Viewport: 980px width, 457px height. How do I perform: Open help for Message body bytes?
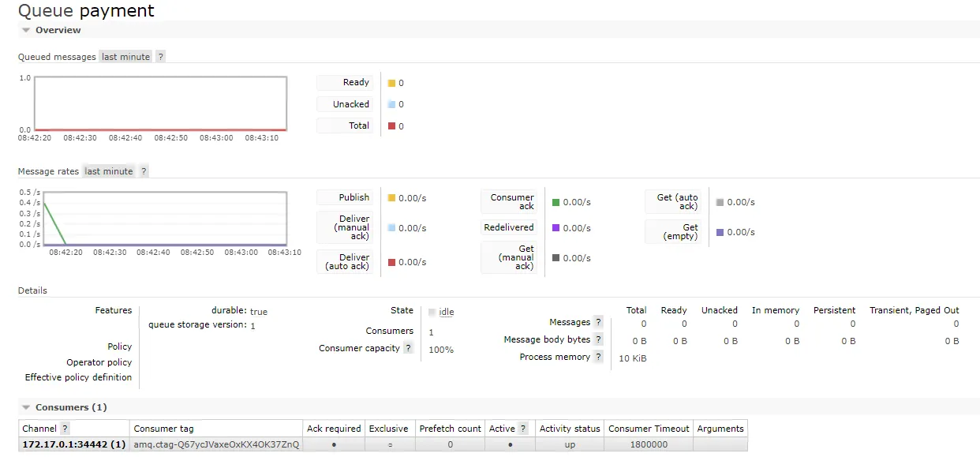click(x=597, y=339)
